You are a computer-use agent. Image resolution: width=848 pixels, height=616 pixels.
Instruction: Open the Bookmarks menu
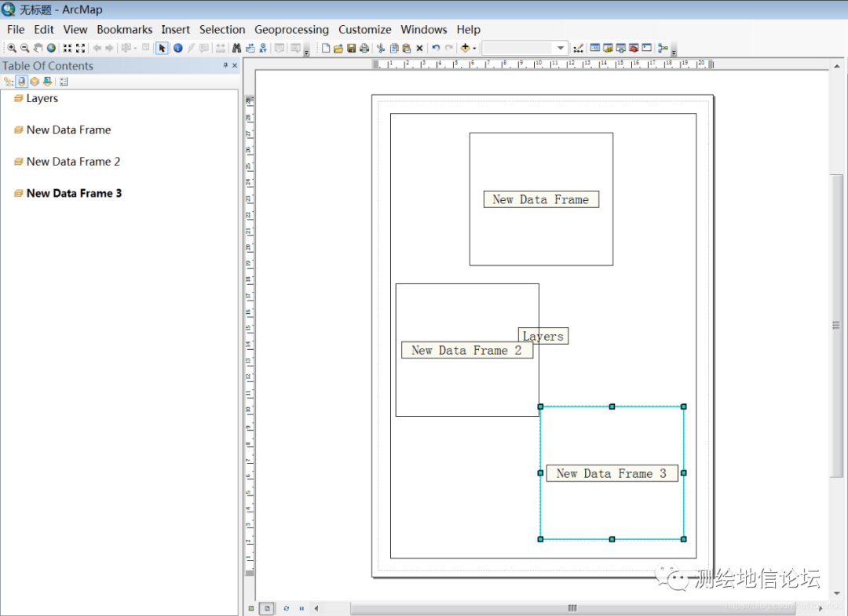click(x=124, y=30)
